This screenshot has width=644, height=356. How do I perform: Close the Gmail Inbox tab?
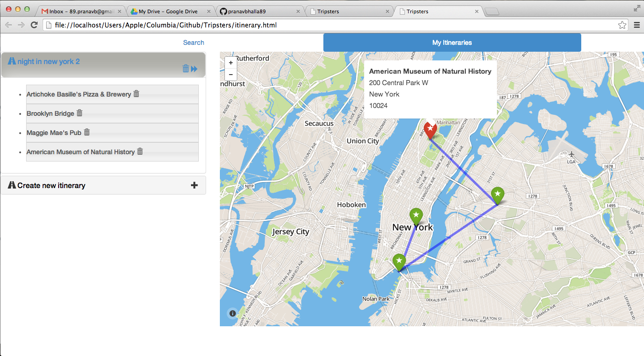click(x=119, y=11)
